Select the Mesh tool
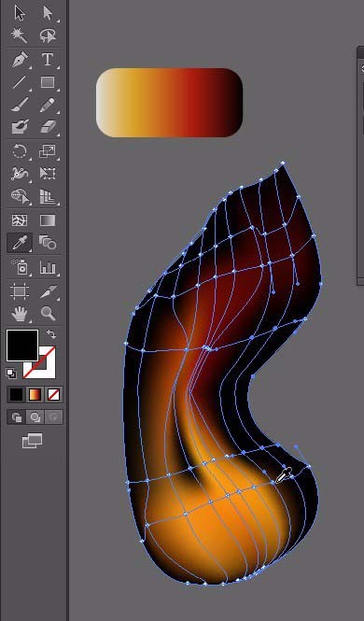The width and height of the screenshot is (364, 621). (20, 220)
